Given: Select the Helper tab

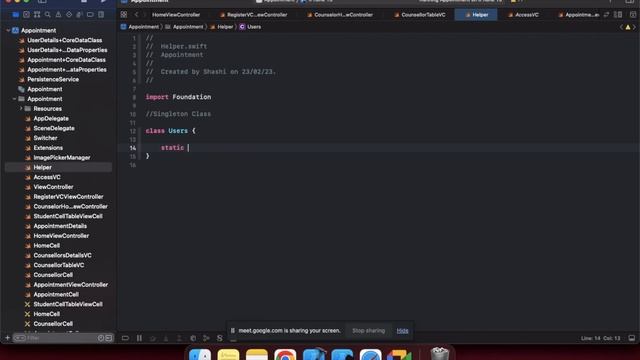Looking at the screenshot, I should (x=476, y=15).
